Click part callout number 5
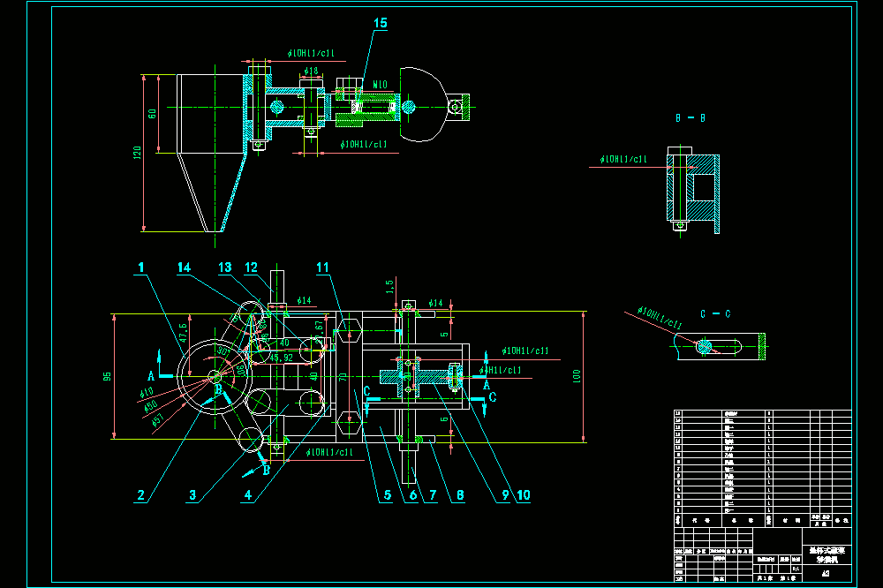 pyautogui.click(x=388, y=495)
